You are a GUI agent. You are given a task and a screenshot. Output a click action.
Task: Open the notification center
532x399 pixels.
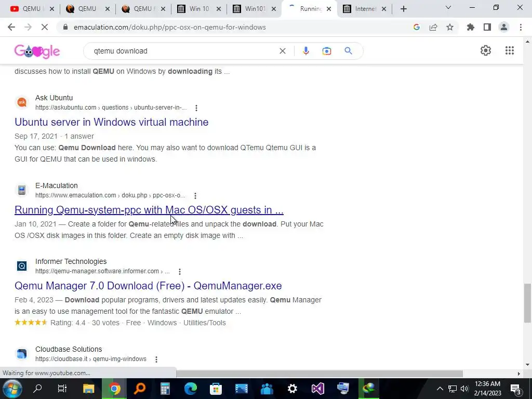click(516, 389)
